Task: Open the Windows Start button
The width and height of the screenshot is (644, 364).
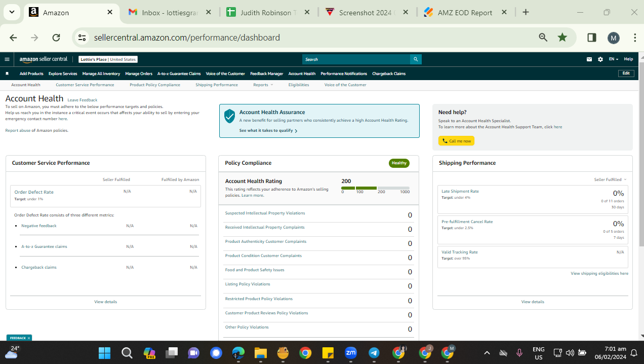Action: [104, 352]
